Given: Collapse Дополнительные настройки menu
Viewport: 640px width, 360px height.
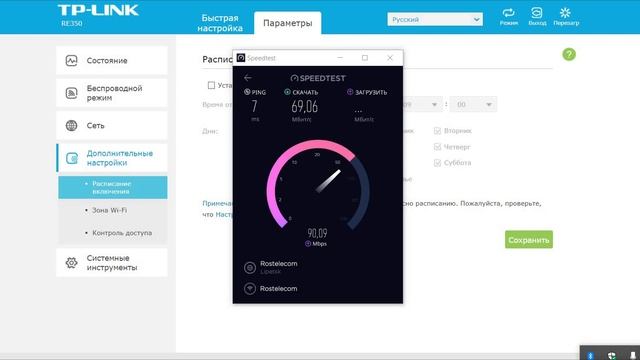Looking at the screenshot, I should click(x=112, y=158).
